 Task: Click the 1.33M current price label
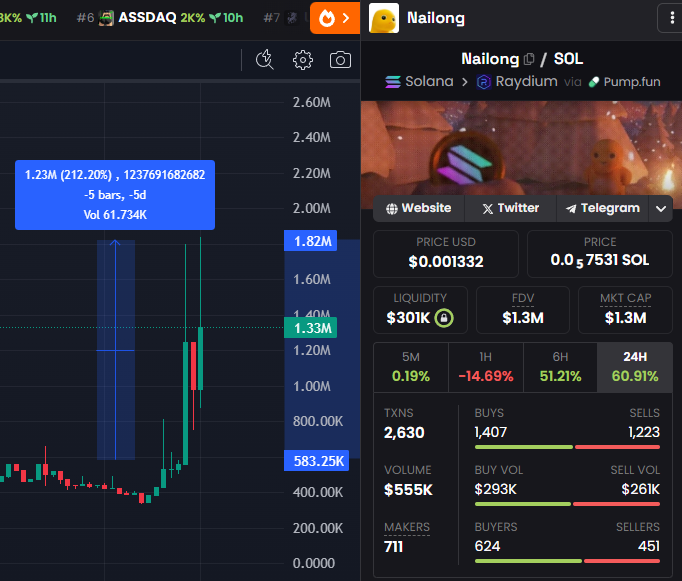point(310,328)
